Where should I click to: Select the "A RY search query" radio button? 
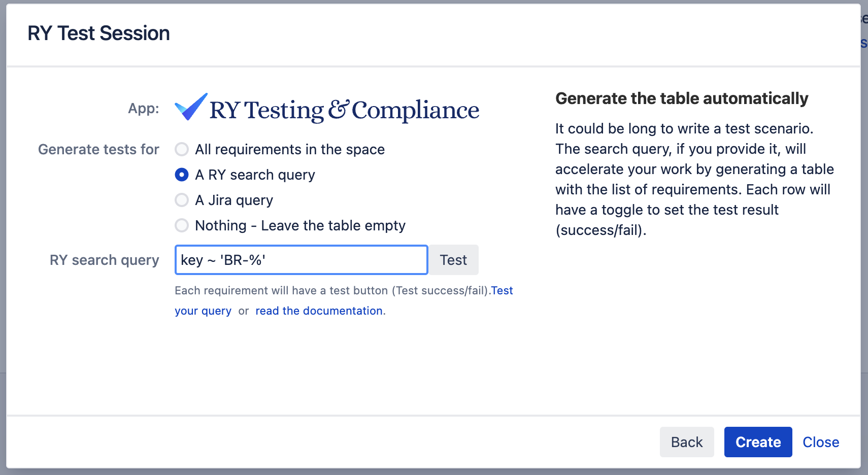click(x=181, y=175)
